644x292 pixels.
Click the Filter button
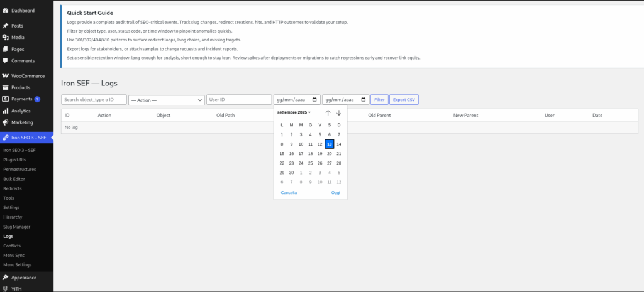pyautogui.click(x=379, y=100)
